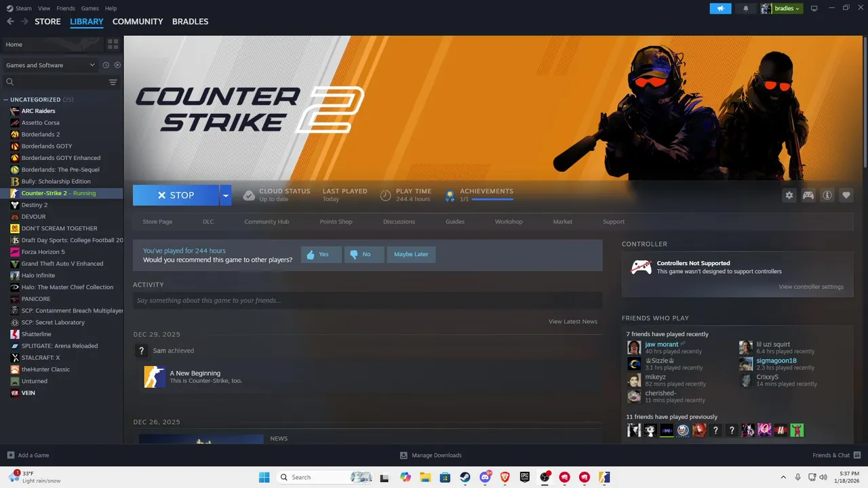Image resolution: width=868 pixels, height=488 pixels.
Task: Open library advanced filter options
Action: [113, 82]
